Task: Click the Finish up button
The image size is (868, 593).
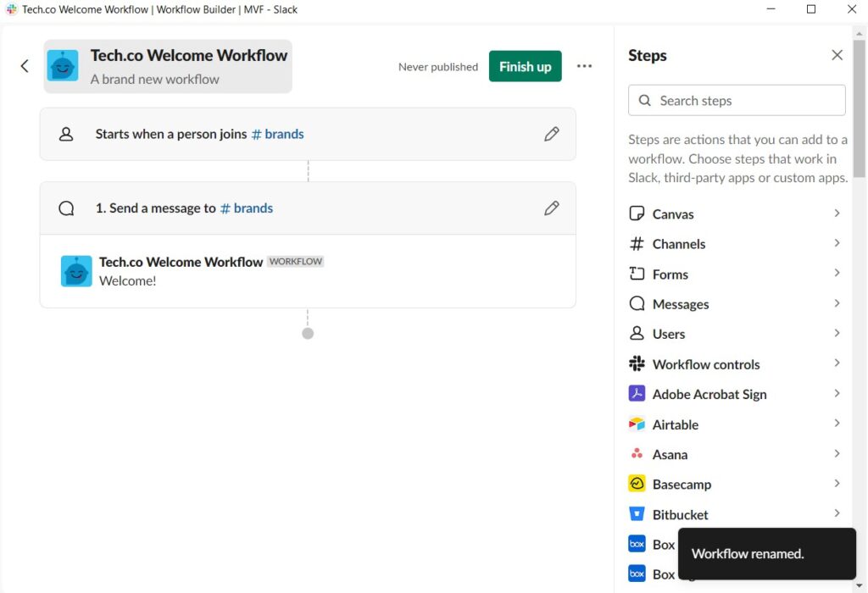Action: click(525, 66)
